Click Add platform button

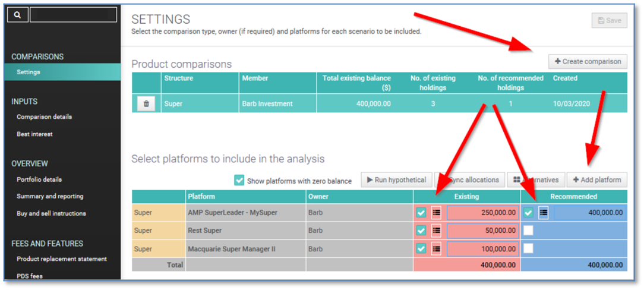click(597, 180)
